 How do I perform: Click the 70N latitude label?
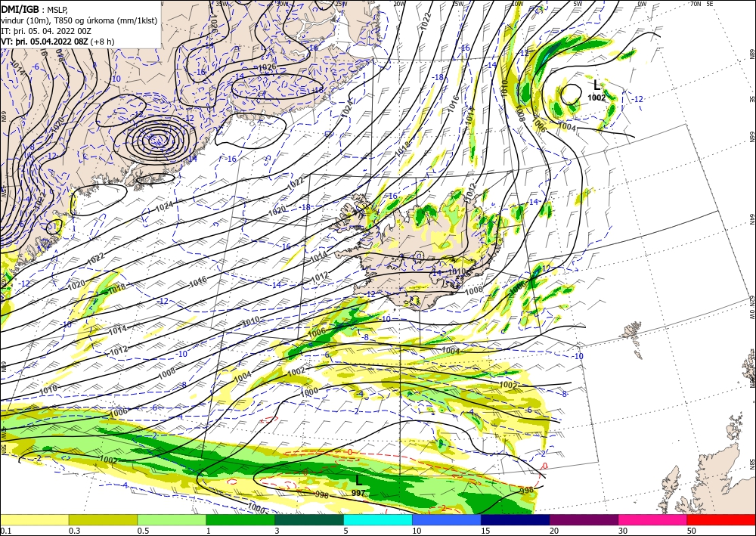tap(696, 4)
